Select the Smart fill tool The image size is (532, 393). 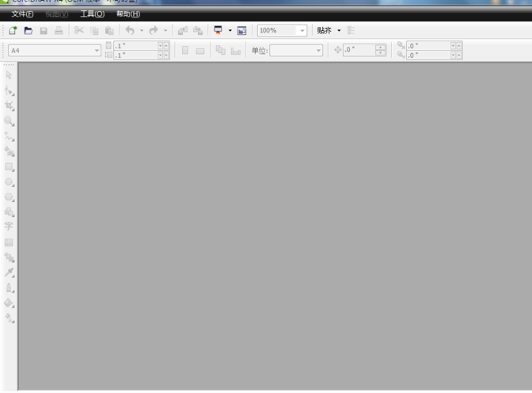(9, 151)
